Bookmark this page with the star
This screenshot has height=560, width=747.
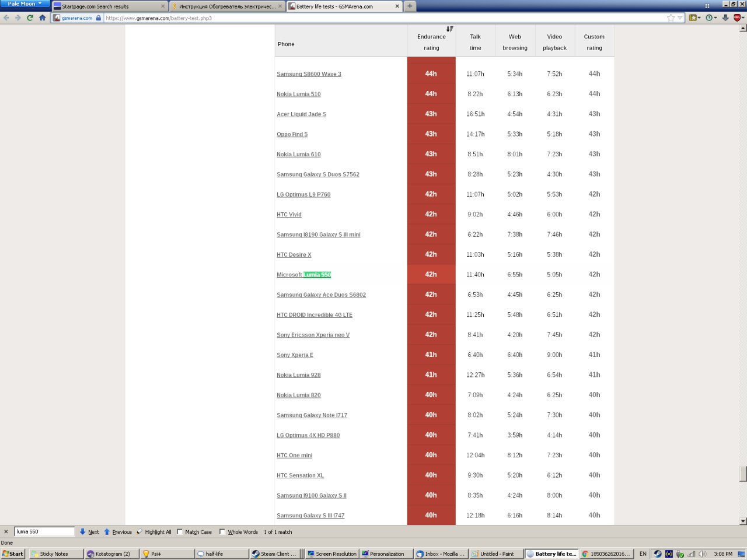(671, 18)
